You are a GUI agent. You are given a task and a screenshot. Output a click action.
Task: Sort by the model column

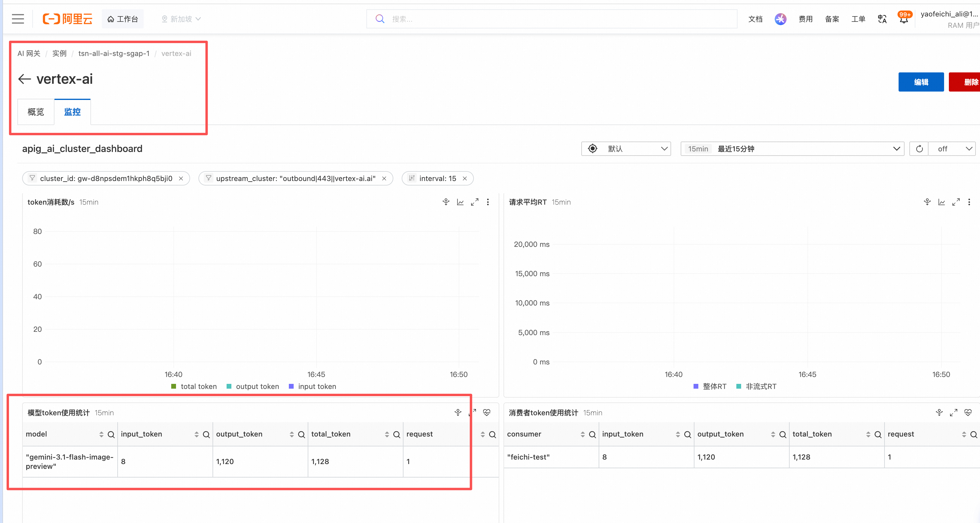click(x=101, y=434)
